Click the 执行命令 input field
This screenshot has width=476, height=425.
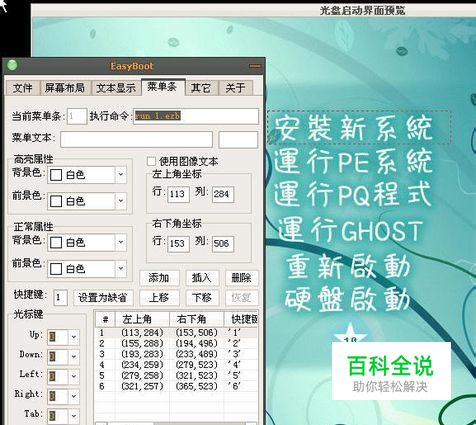[196, 116]
